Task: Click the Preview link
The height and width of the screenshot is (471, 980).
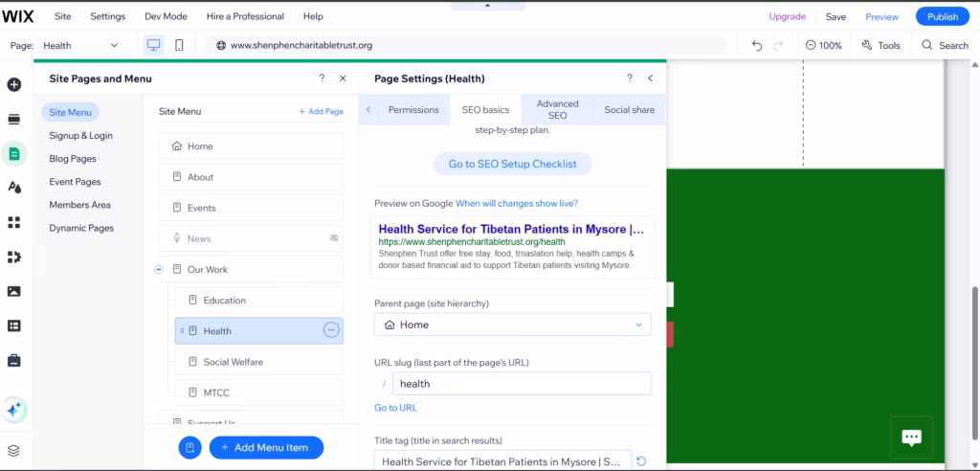Action: [881, 17]
